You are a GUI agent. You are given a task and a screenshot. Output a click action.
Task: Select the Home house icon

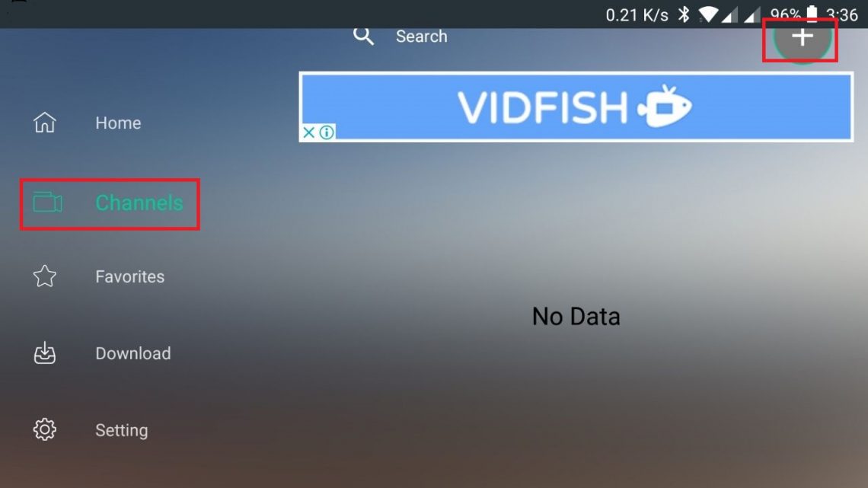point(45,123)
